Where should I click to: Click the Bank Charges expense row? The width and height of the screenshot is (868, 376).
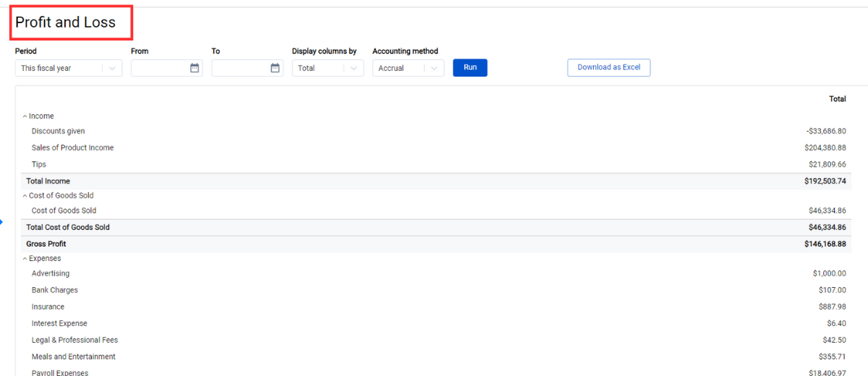(x=55, y=290)
